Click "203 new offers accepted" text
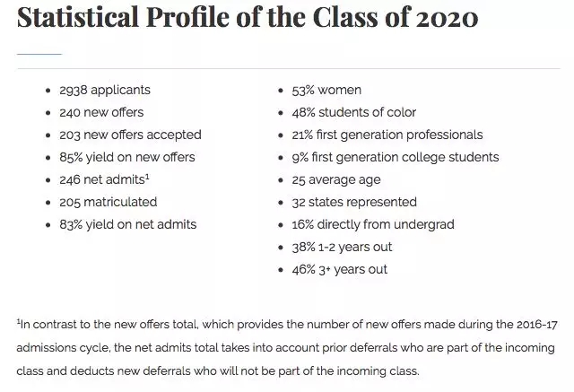Screen dimensions: 574x392 (x=132, y=135)
